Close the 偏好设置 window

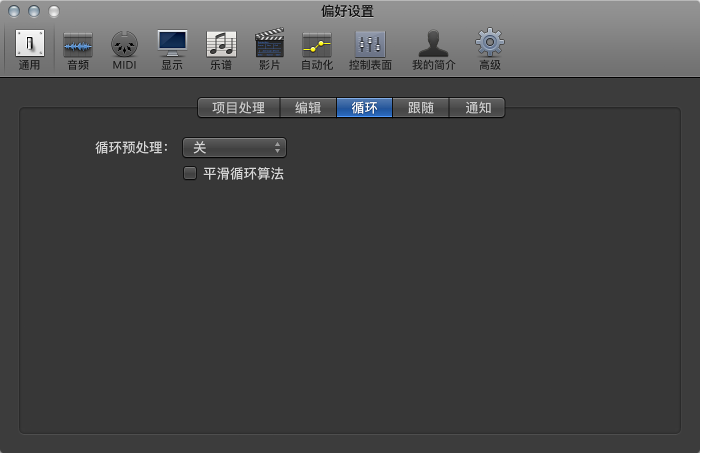14,11
